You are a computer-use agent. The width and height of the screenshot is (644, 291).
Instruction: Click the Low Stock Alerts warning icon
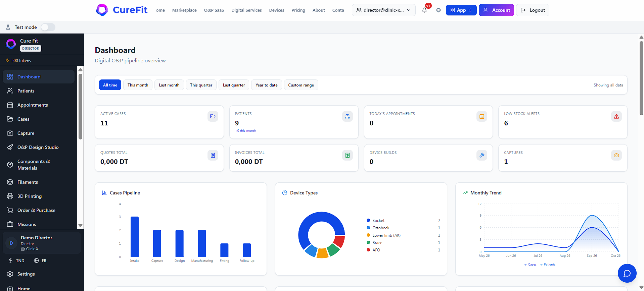[x=616, y=116]
